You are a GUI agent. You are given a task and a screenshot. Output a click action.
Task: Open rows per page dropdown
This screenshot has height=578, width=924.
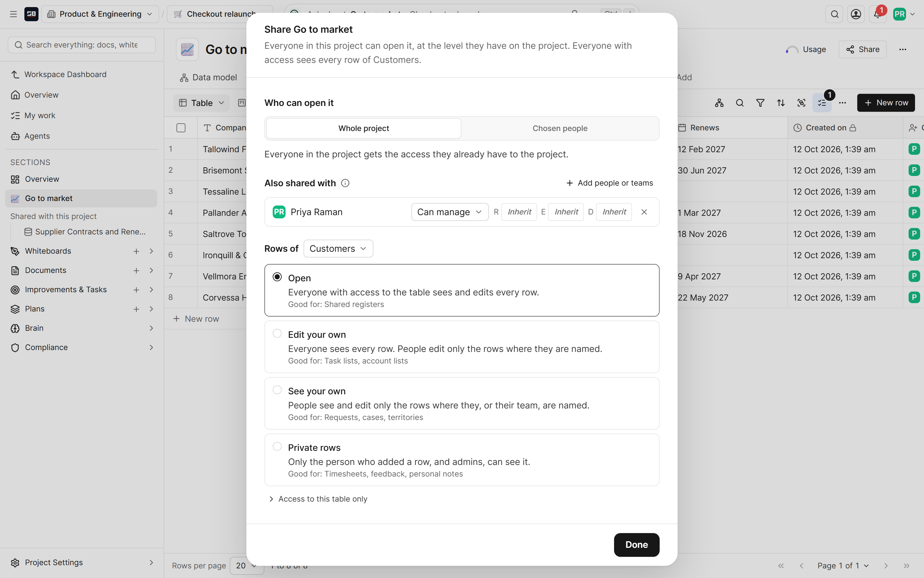click(x=247, y=565)
